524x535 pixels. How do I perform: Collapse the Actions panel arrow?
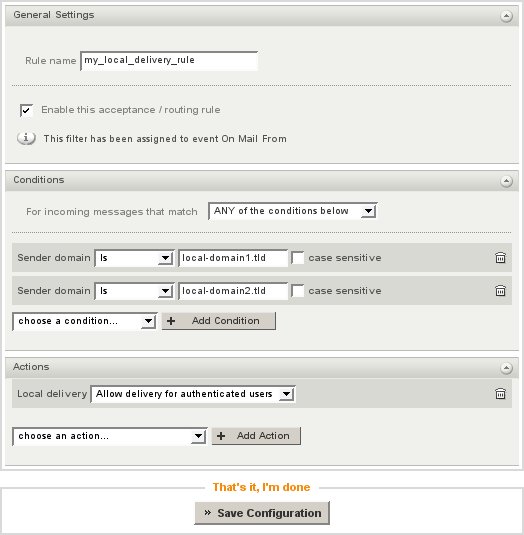click(x=506, y=368)
